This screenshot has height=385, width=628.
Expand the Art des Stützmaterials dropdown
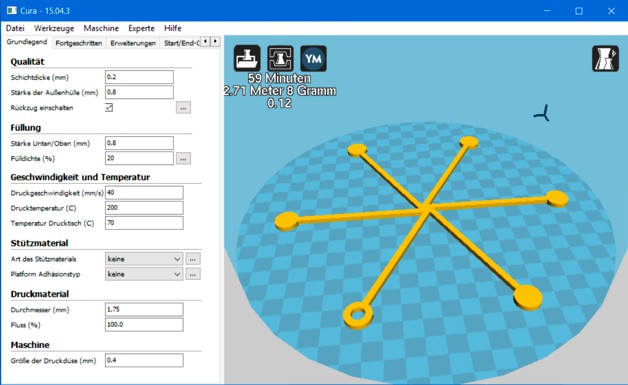[x=144, y=259]
